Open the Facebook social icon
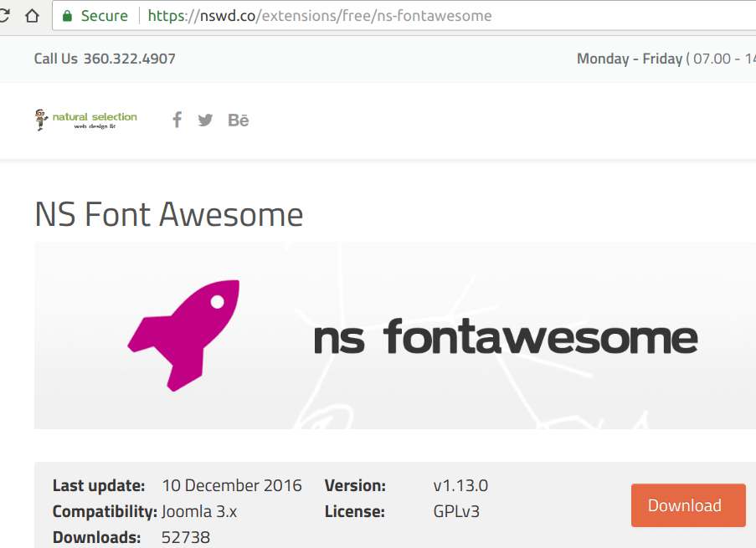This screenshot has width=756, height=548. 177,120
